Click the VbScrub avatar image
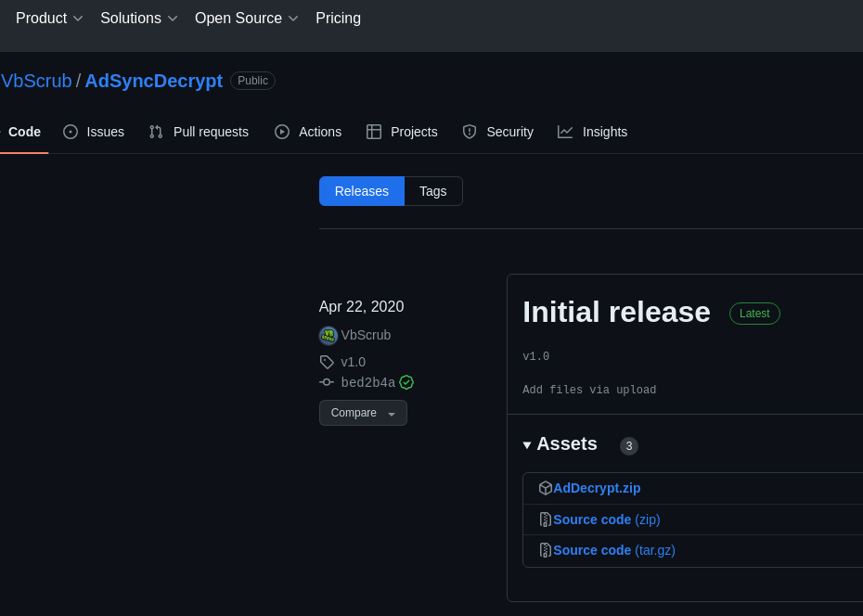Screen dimensions: 863x616 pos(328,335)
